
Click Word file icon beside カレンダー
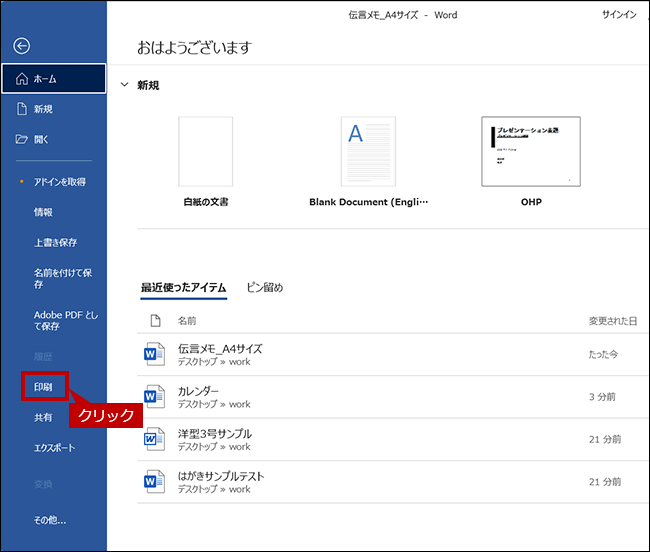154,397
